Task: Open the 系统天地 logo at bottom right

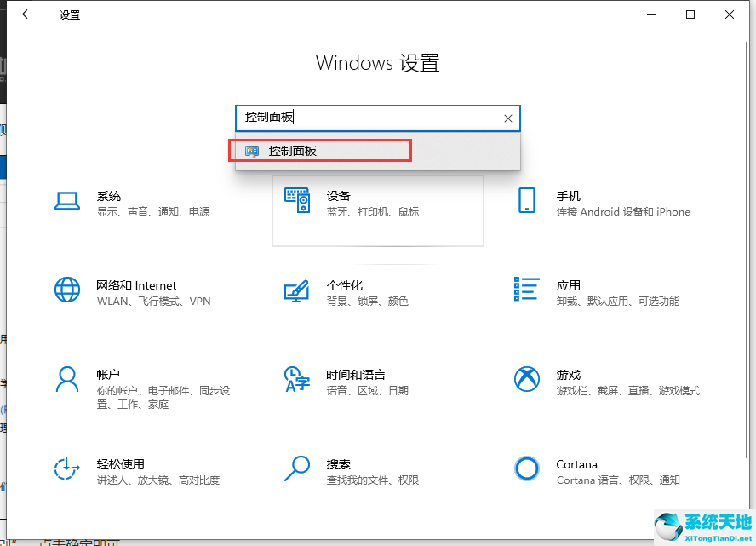Action: (670, 524)
